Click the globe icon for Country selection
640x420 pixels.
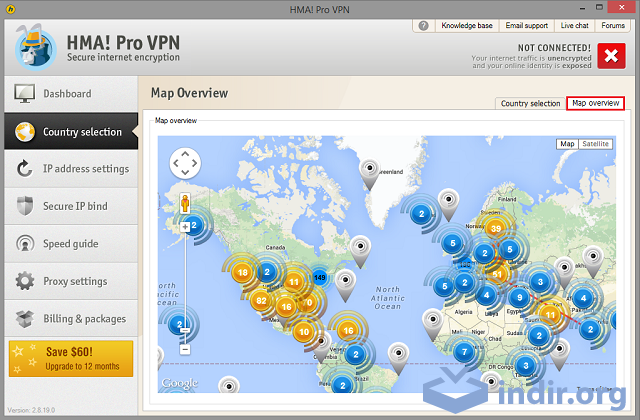coord(25,132)
